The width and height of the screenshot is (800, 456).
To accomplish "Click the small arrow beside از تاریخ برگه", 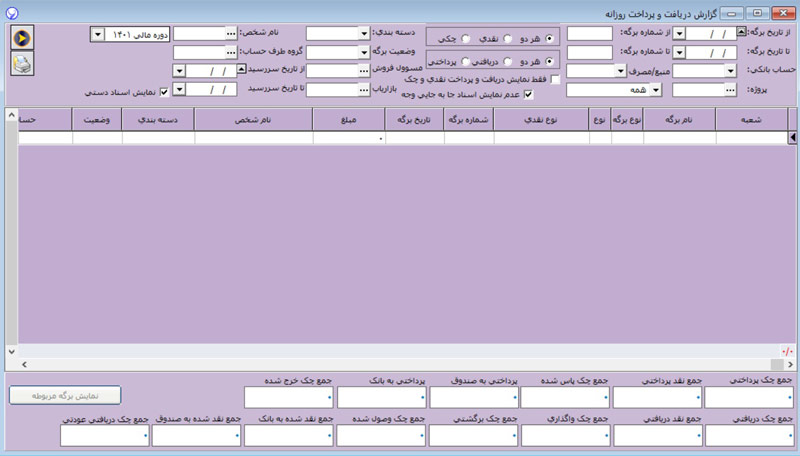I will point(741,33).
